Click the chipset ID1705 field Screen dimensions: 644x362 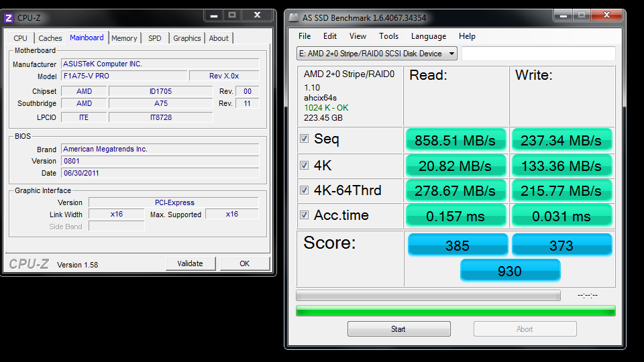(160, 91)
